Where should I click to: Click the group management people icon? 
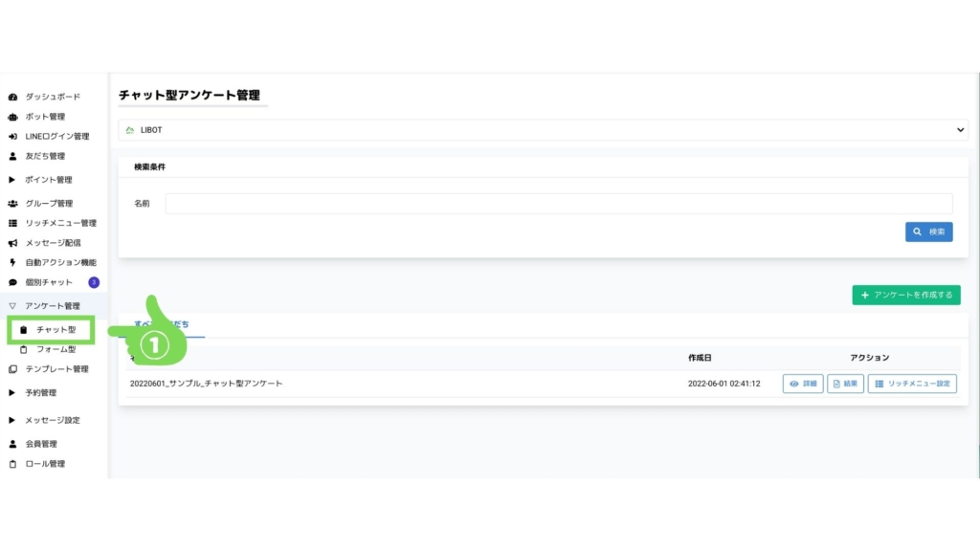[12, 204]
